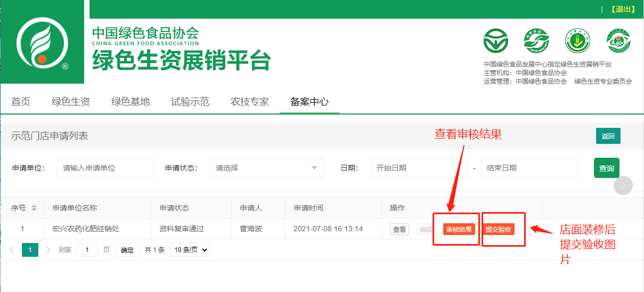Click the organic food hands-and-leaf logo
Image resolution: width=644 pixels, height=292 pixels.
pyautogui.click(x=537, y=41)
